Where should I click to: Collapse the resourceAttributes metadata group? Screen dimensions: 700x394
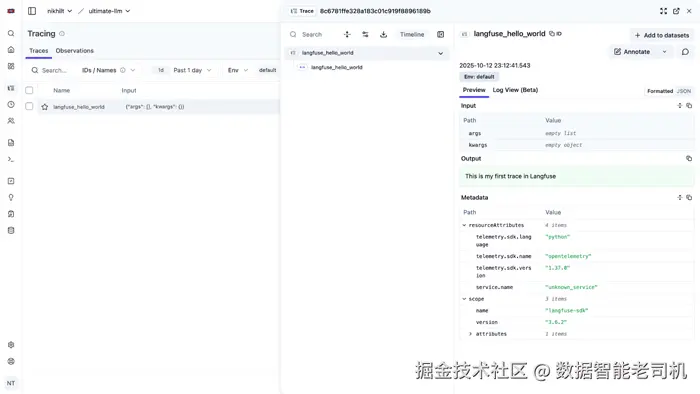[464, 225]
